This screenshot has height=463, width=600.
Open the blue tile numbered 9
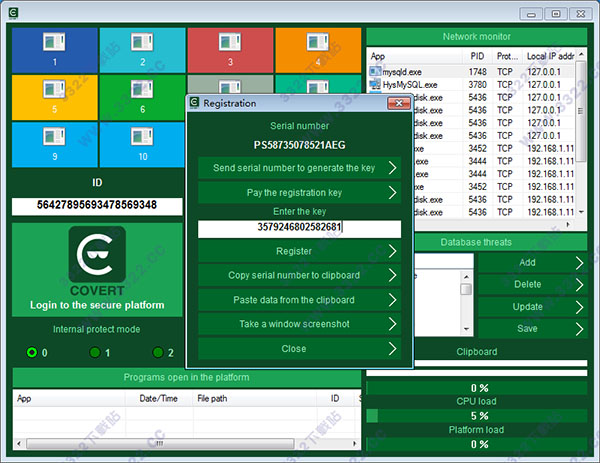(55, 144)
